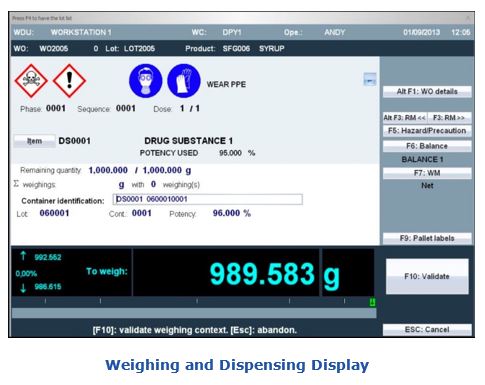Click the WEAR PPE text
This screenshot has height=385, width=485.
point(226,84)
